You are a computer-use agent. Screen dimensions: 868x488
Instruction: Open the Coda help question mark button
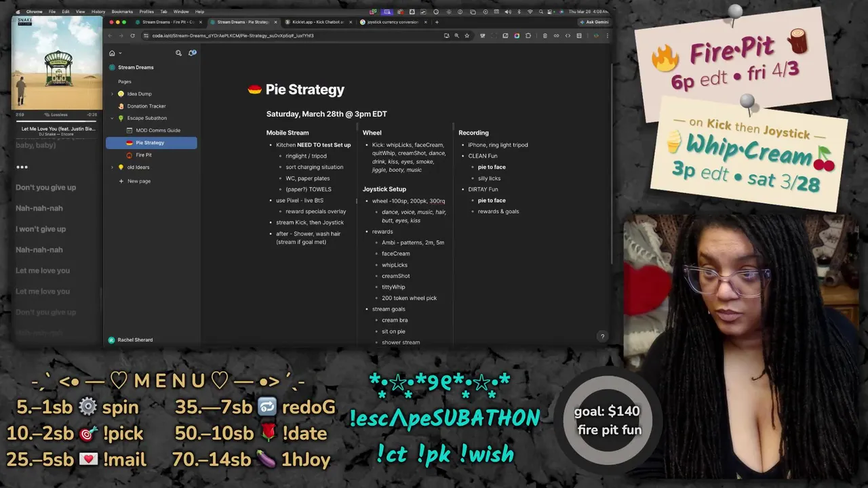[601, 336]
